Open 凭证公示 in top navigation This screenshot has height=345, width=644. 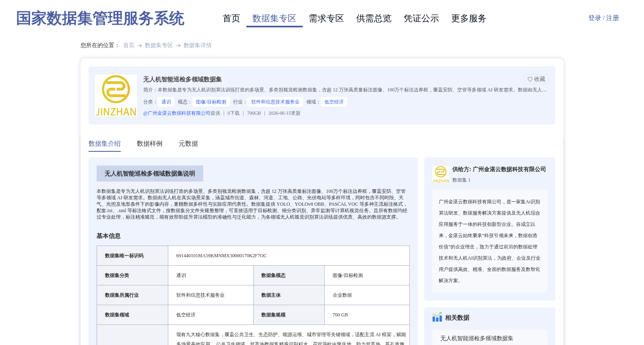coord(421,19)
